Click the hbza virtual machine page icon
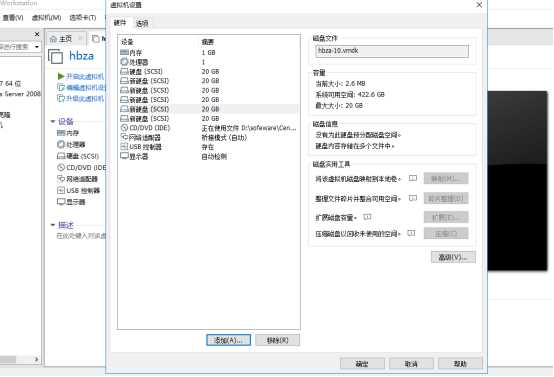Image resolution: width=554 pixels, height=377 pixels. (55, 57)
